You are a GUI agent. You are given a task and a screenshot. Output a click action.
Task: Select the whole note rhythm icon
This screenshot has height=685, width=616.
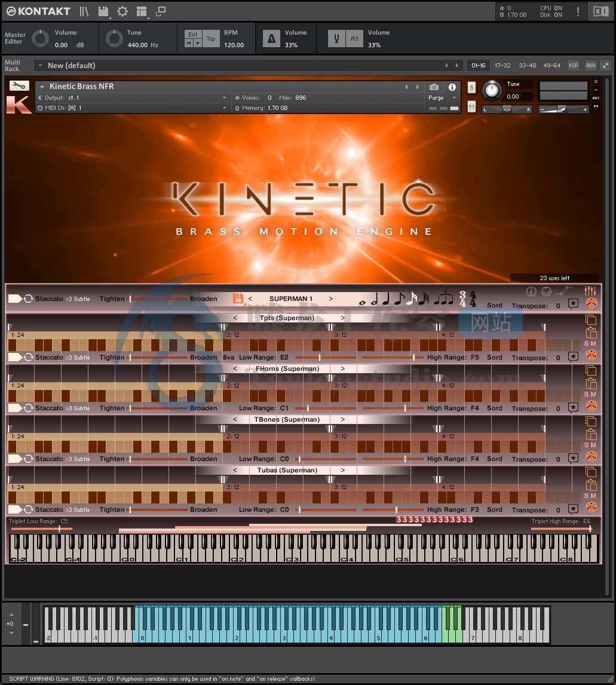click(x=361, y=302)
